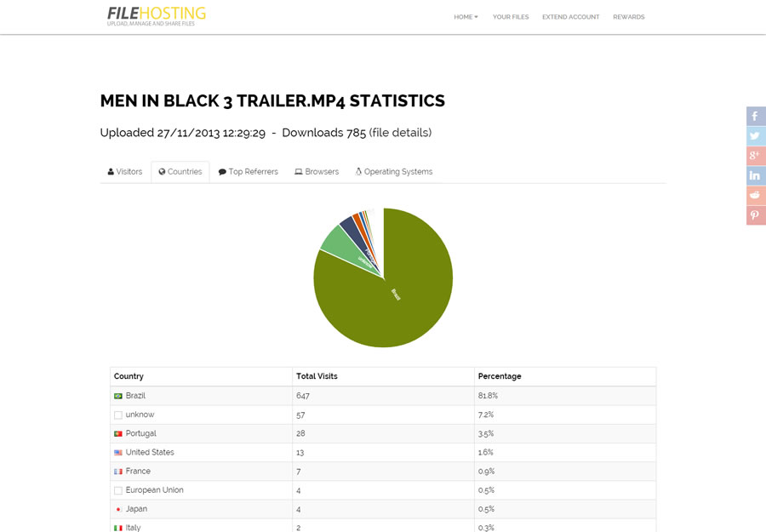This screenshot has height=532, width=766.
Task: Click the Italy country name
Action: click(133, 528)
